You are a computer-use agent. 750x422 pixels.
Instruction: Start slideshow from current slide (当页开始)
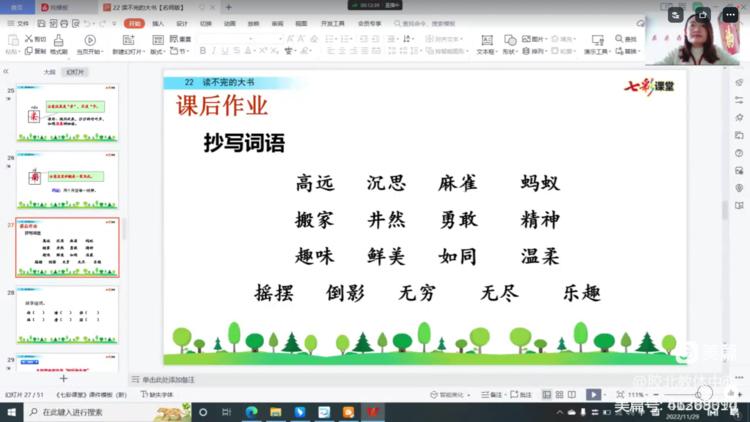click(x=89, y=40)
